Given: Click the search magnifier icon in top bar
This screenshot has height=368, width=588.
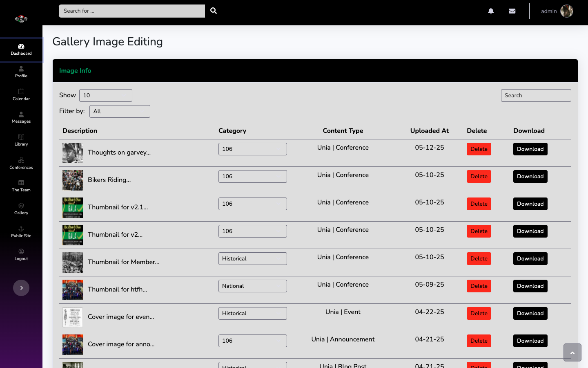Looking at the screenshot, I should coord(214,11).
